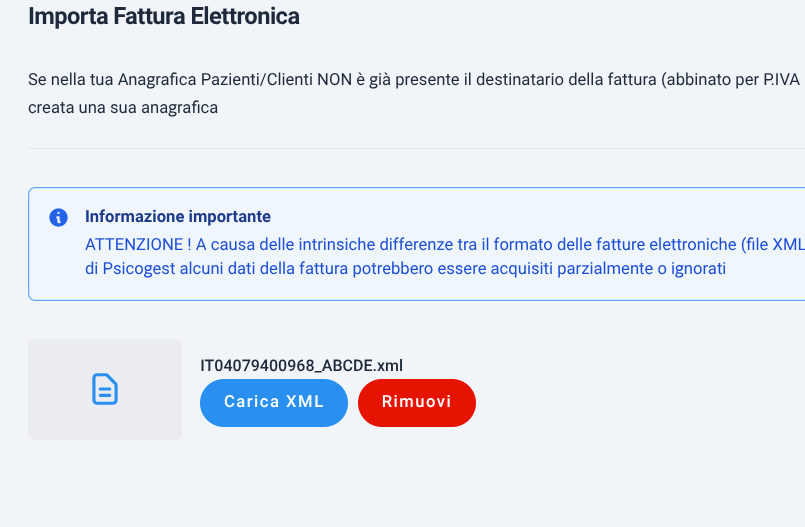
Task: Remove the file with Rimuovi button
Action: point(417,403)
